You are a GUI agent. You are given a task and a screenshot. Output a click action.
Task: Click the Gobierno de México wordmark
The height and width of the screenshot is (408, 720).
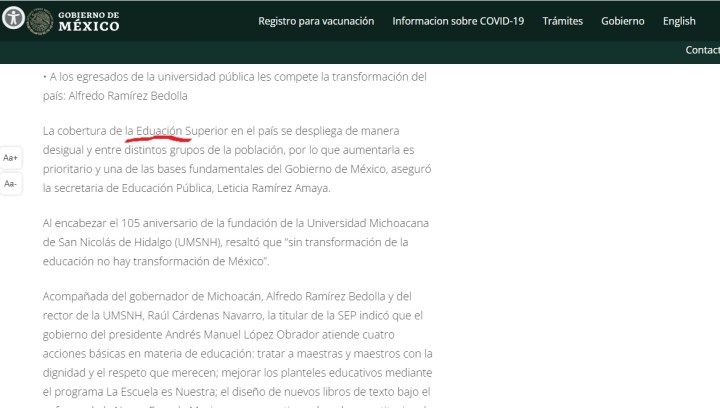pos(88,21)
